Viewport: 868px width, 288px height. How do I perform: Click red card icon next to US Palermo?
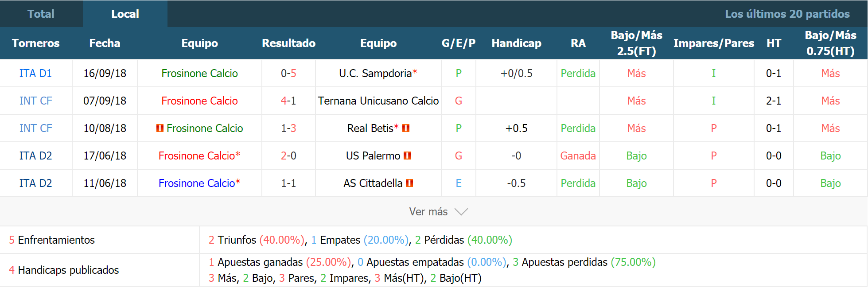pos(408,156)
